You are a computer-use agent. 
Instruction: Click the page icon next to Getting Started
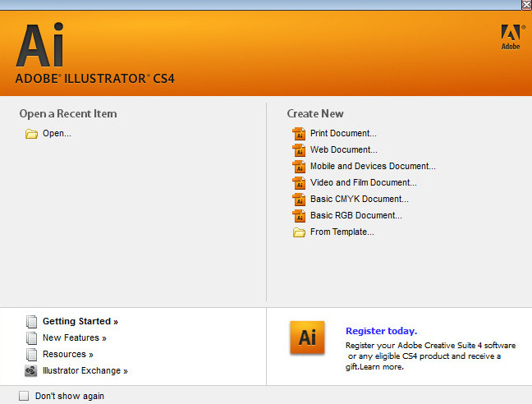point(31,322)
